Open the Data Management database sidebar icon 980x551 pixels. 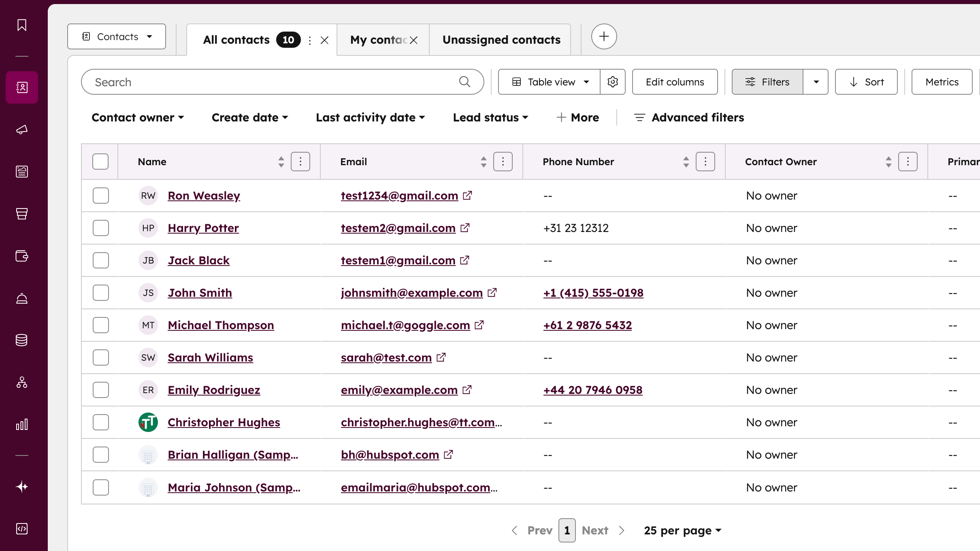(x=22, y=340)
